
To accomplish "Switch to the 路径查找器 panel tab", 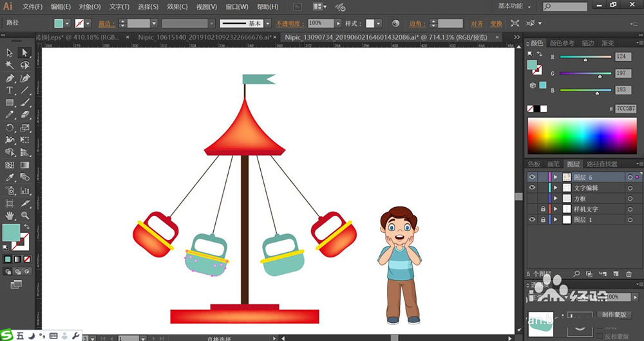I will click(601, 164).
